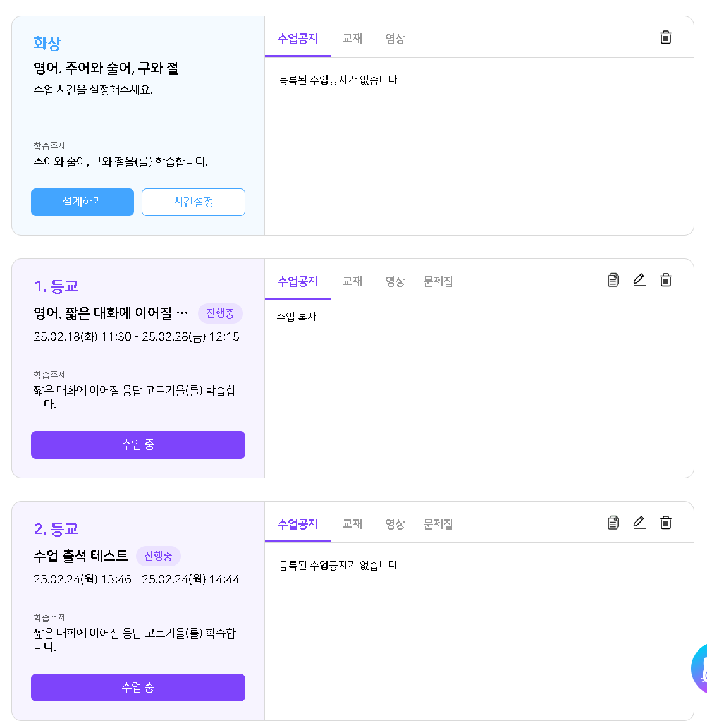
Task: Select 영상 tab in 2. 등교 card
Action: coord(395,524)
